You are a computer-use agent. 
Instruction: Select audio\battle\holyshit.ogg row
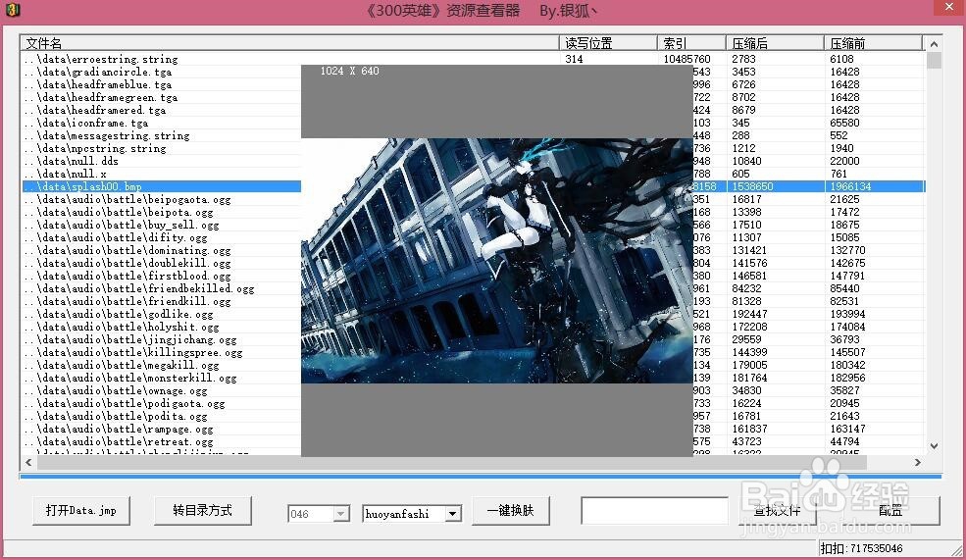(162, 328)
